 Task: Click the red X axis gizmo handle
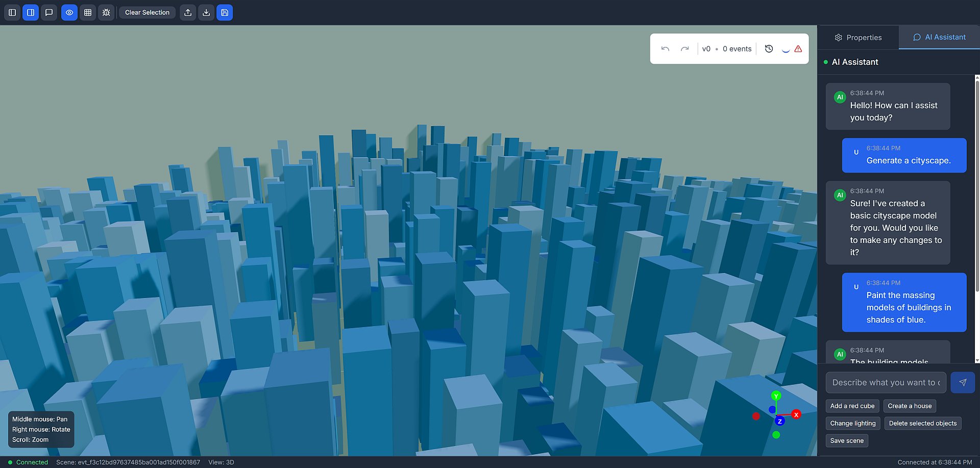796,414
